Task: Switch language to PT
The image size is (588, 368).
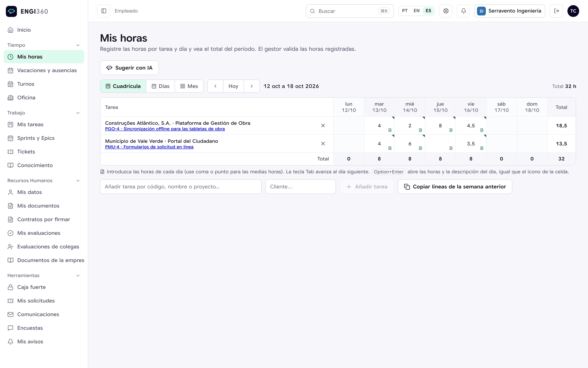Action: pos(405,11)
